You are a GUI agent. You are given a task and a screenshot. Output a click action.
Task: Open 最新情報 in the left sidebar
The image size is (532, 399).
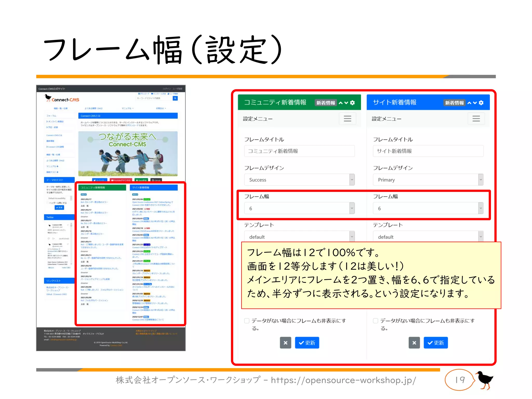point(50,141)
